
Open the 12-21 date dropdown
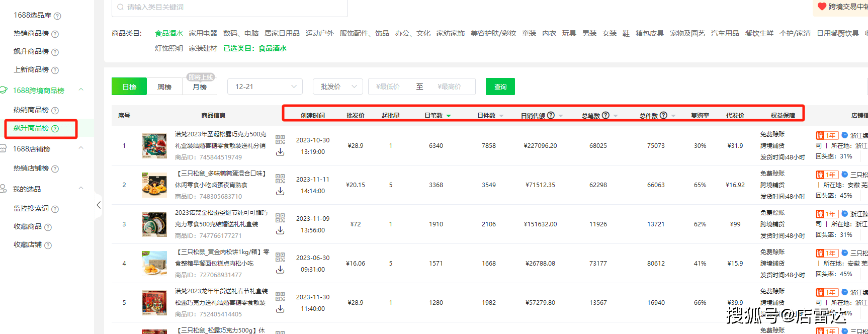(265, 87)
